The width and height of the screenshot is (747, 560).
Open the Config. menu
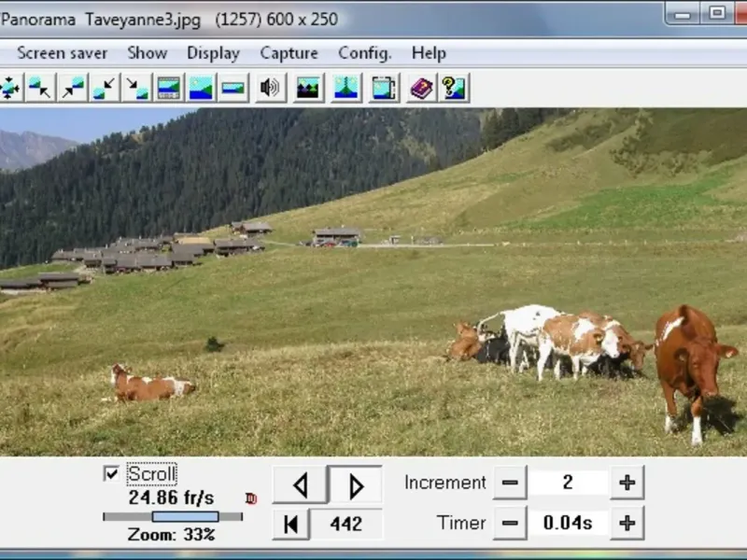pos(365,53)
